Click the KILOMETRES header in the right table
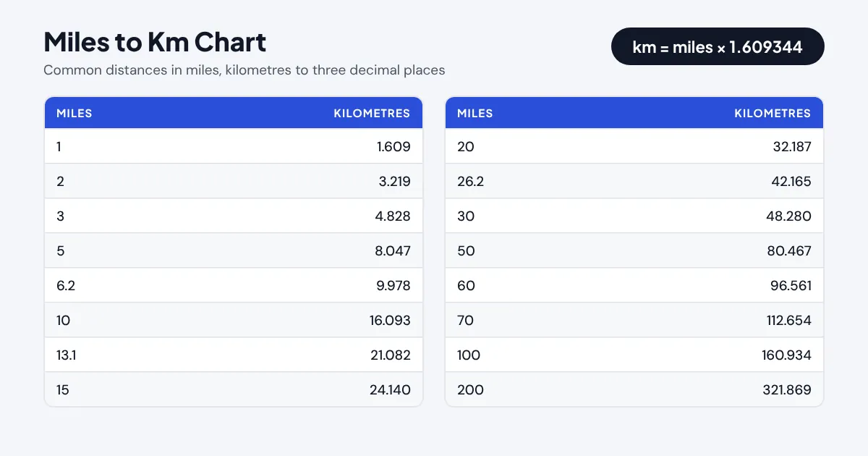This screenshot has height=456, width=868. click(x=773, y=113)
